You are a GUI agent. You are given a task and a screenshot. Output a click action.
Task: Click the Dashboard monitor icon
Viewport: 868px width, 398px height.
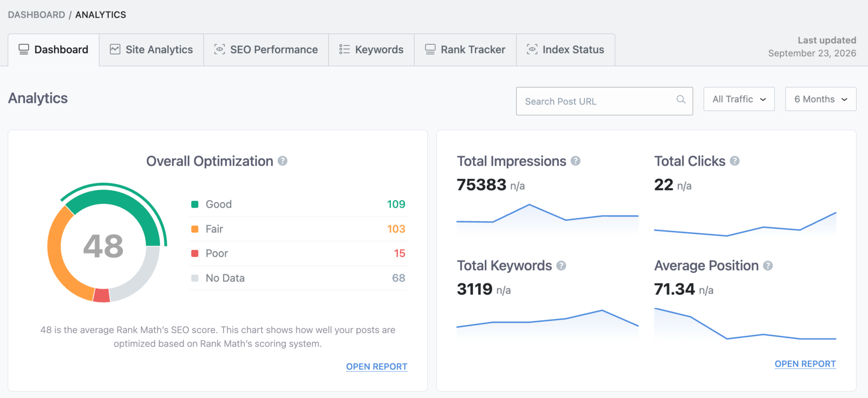(24, 49)
